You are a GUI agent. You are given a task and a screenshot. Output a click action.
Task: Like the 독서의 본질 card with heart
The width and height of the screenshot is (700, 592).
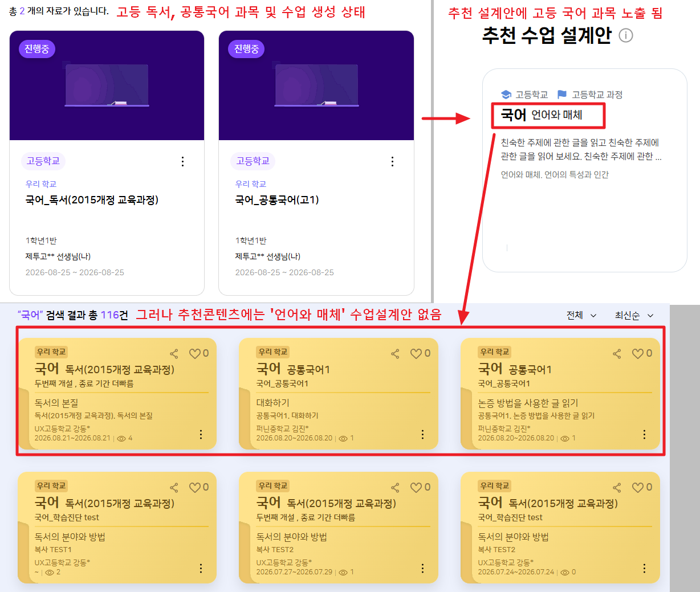pos(195,354)
